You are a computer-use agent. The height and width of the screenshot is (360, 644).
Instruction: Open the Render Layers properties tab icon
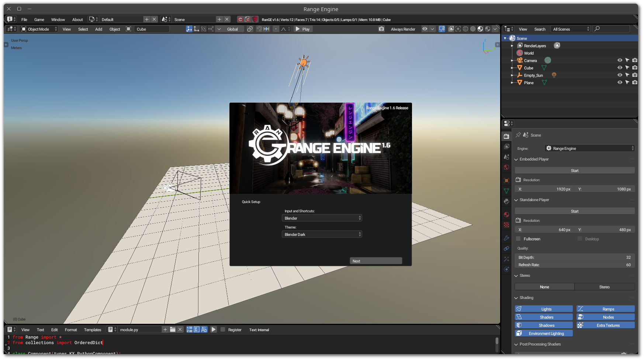(x=506, y=147)
